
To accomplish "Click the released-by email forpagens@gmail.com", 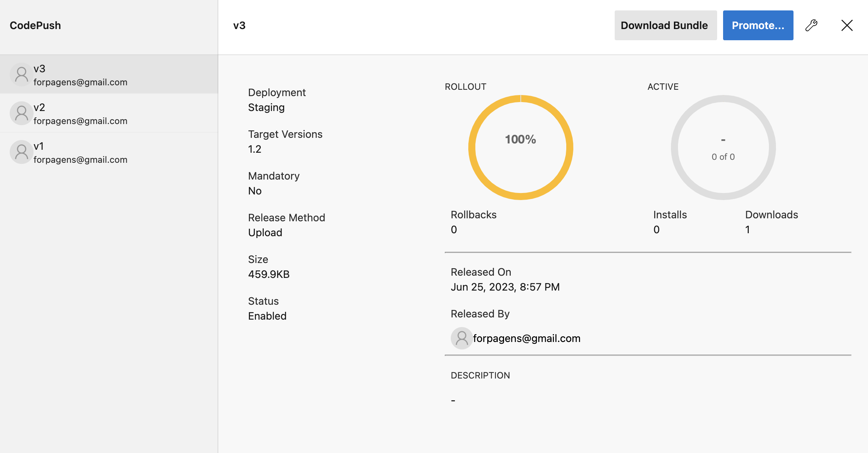I will tap(526, 338).
